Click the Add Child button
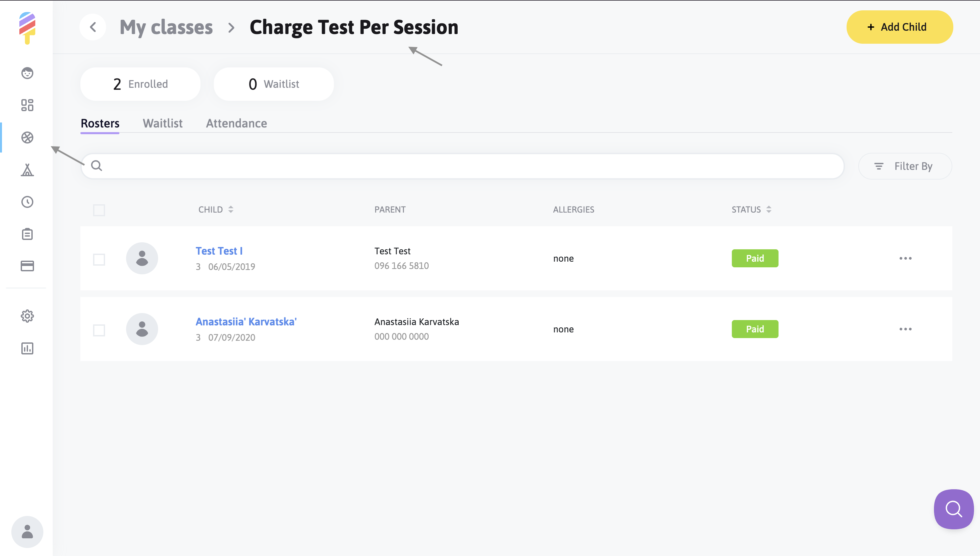980x556 pixels. click(899, 27)
